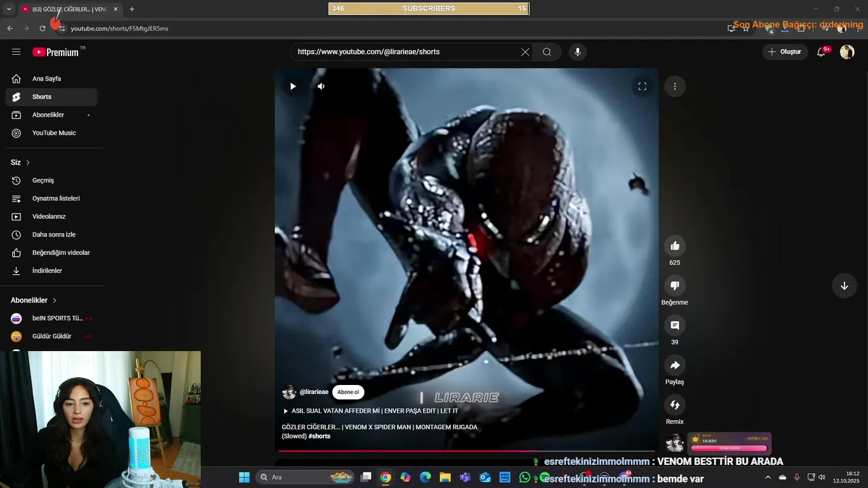Screen dimensions: 868x488
Task: Open Chrome from the taskbar
Action: pos(385,477)
